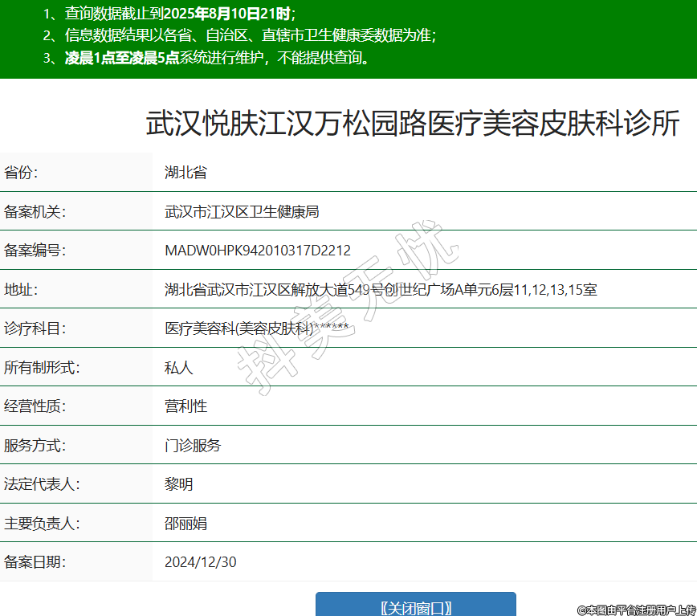Click the 所有制形式 value 私人

click(178, 368)
